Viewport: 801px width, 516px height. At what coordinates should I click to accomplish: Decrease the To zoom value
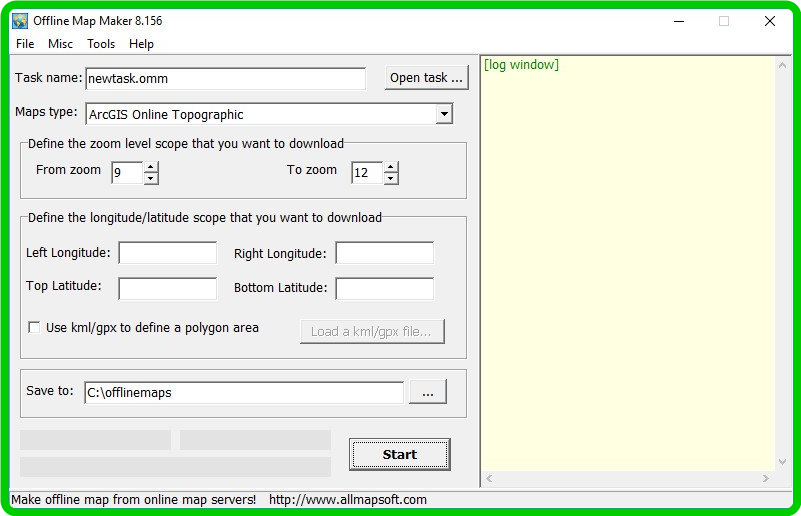[391, 178]
